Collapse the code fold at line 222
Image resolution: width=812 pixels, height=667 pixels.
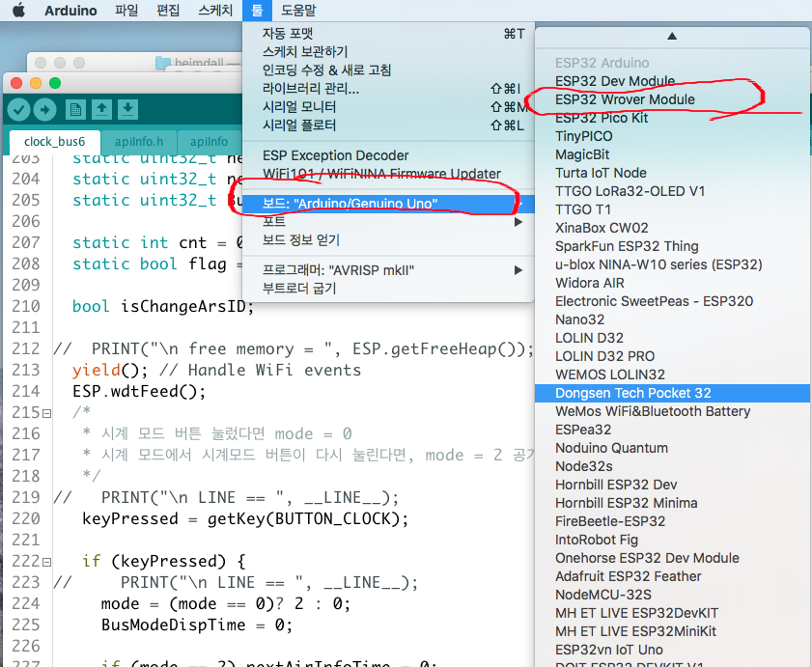(47, 562)
